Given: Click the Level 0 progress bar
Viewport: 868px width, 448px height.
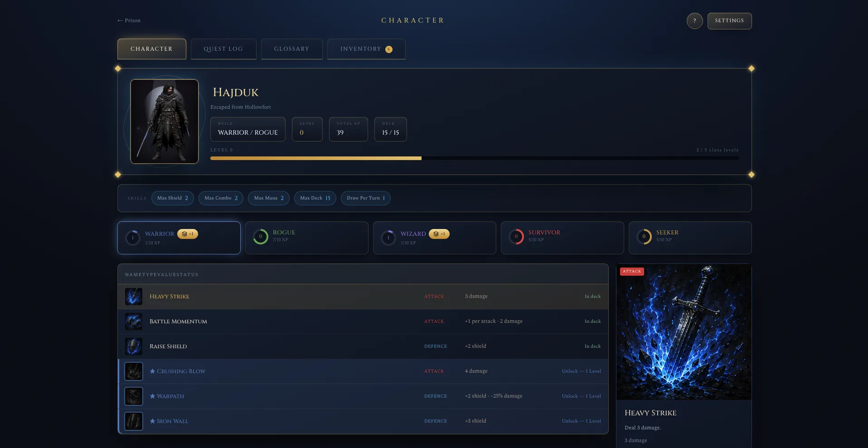Looking at the screenshot, I should coord(475,158).
